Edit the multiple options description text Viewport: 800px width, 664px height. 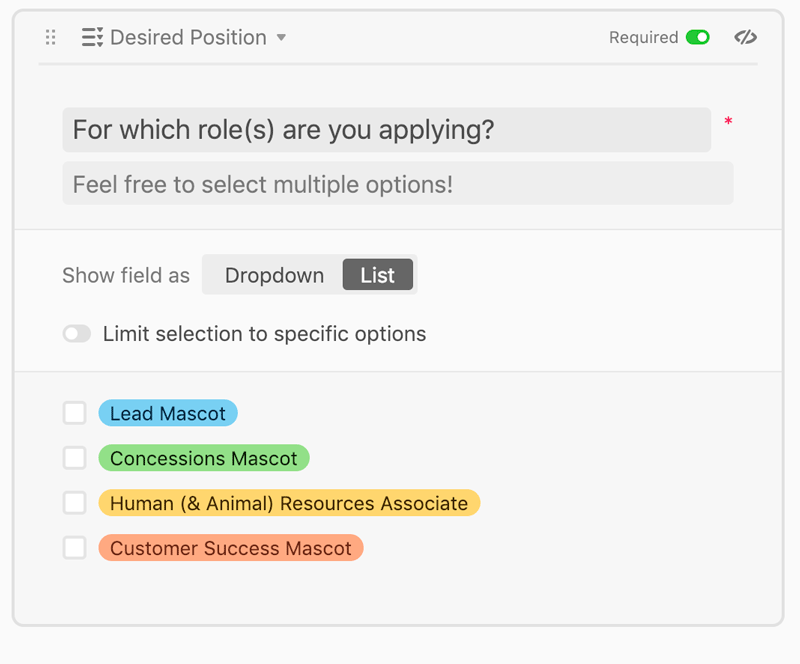tap(398, 183)
